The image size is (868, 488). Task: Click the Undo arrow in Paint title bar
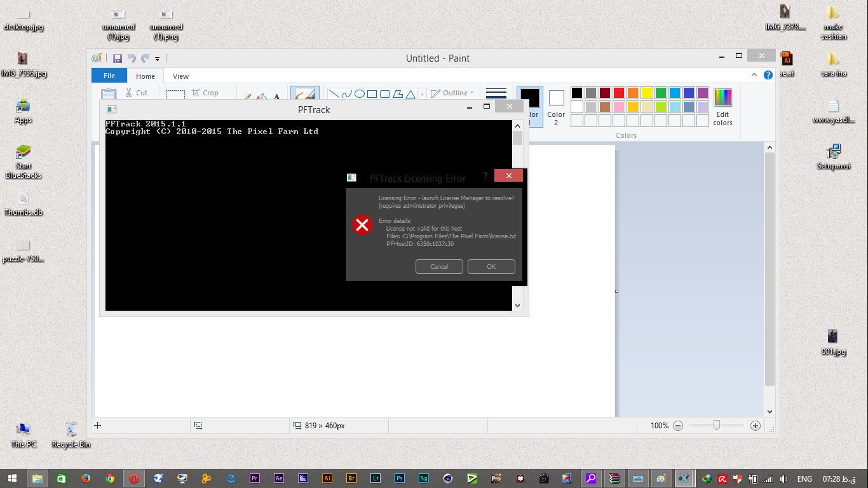132,58
